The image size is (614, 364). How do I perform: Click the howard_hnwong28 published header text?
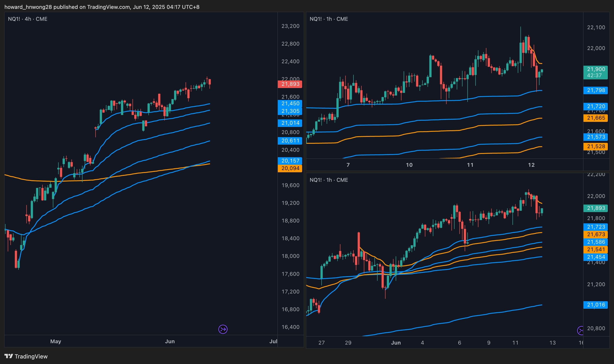[x=102, y=7]
